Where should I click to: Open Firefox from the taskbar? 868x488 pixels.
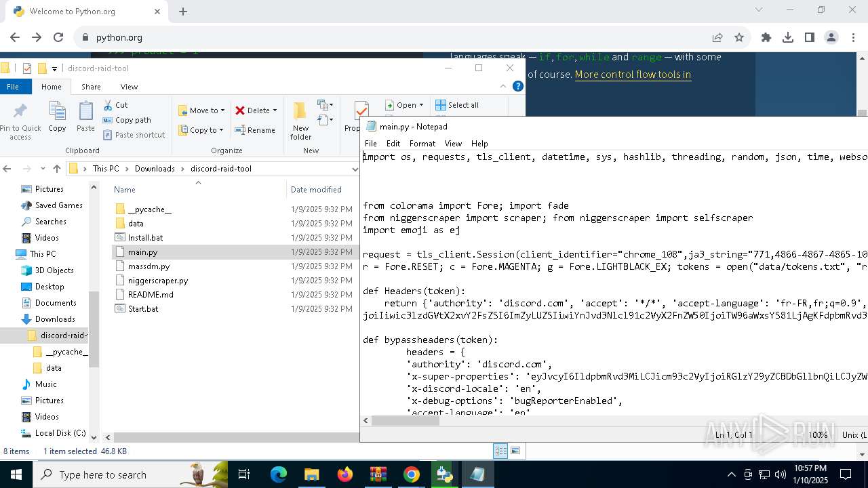coord(345,474)
